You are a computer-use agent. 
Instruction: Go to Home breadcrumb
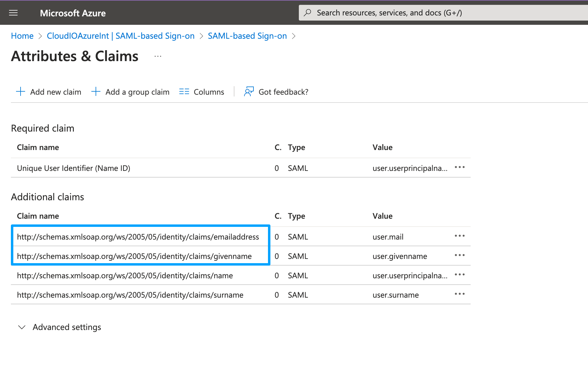click(x=22, y=36)
